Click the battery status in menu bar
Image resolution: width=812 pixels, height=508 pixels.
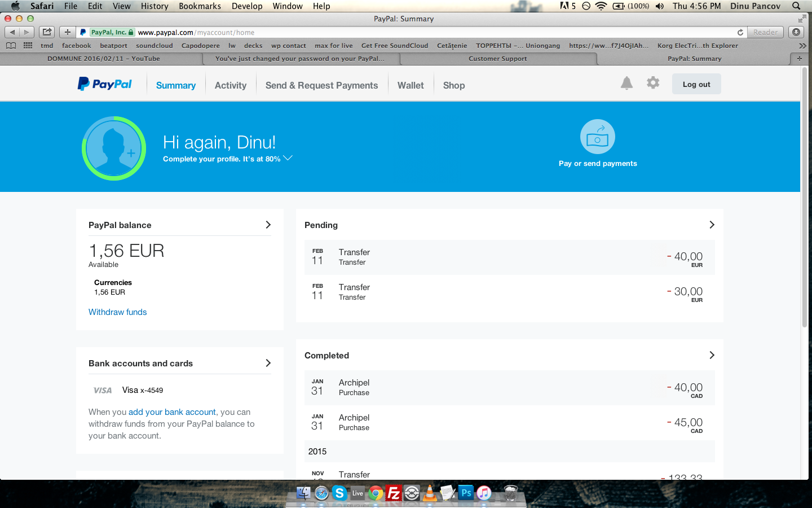click(630, 6)
